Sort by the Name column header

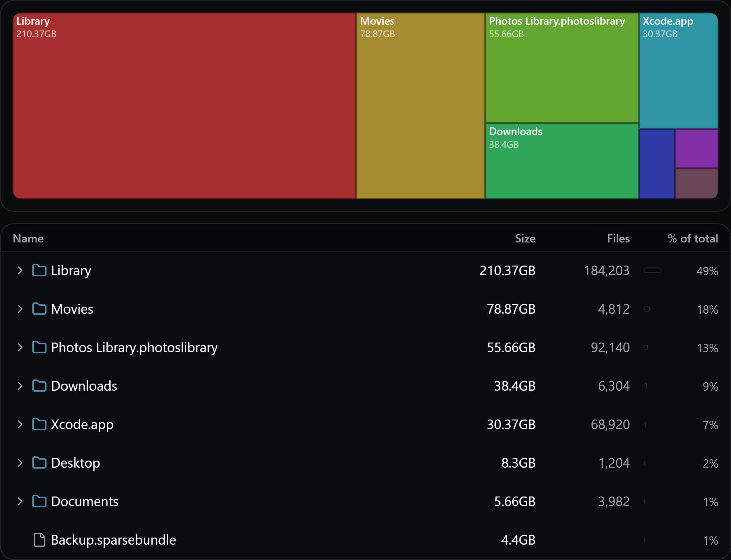coord(28,239)
